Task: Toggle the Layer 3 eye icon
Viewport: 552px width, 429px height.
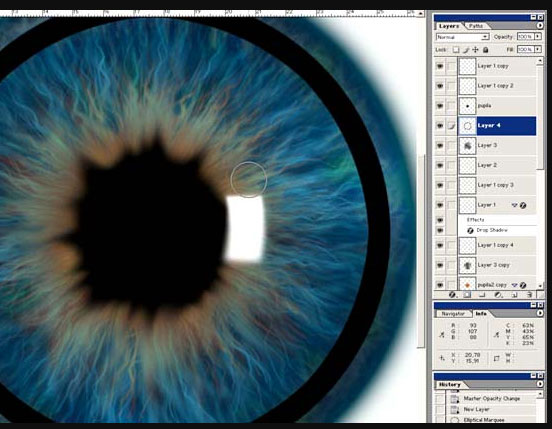Action: [x=440, y=146]
